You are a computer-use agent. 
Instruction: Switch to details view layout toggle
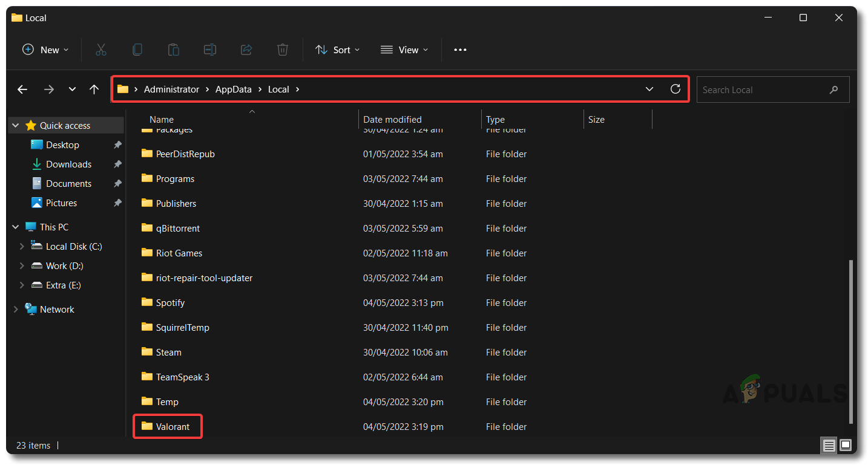point(829,446)
